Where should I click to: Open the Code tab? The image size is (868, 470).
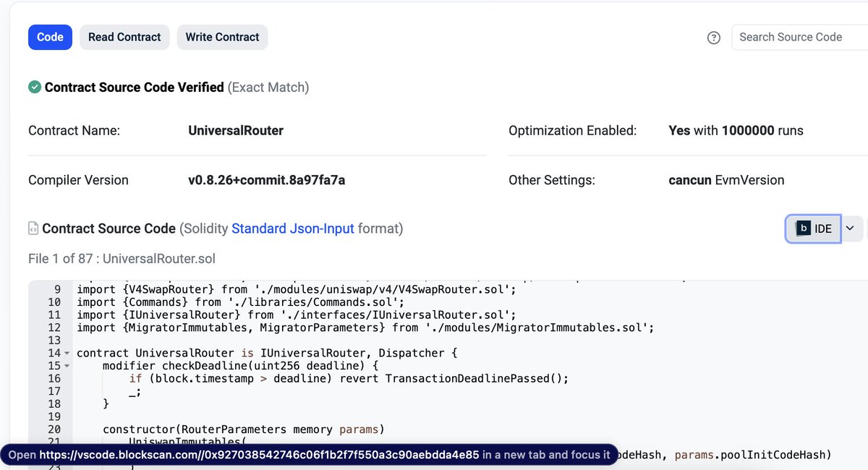[x=50, y=37]
